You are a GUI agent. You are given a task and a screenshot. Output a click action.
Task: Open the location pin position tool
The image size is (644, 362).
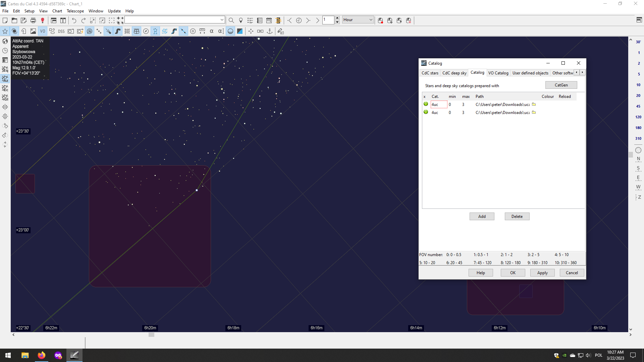[x=241, y=20]
